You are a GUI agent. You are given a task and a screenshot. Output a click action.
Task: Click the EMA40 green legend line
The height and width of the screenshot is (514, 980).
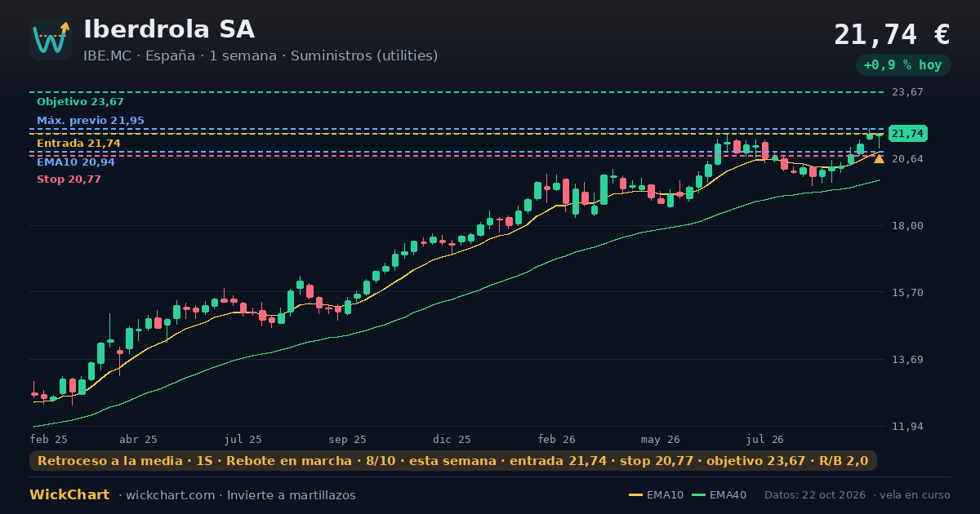coord(698,495)
